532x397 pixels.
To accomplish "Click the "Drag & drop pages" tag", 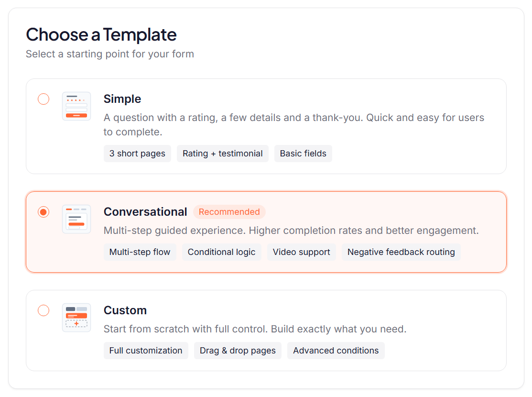I will (238, 351).
